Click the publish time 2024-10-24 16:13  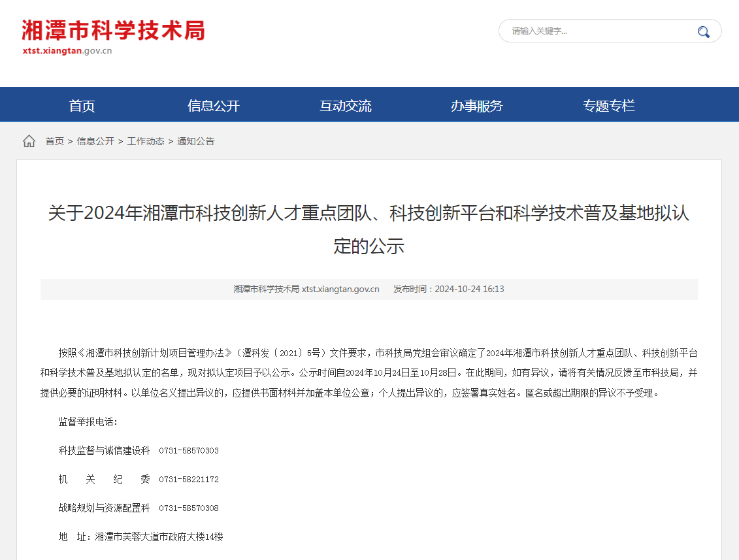point(469,289)
